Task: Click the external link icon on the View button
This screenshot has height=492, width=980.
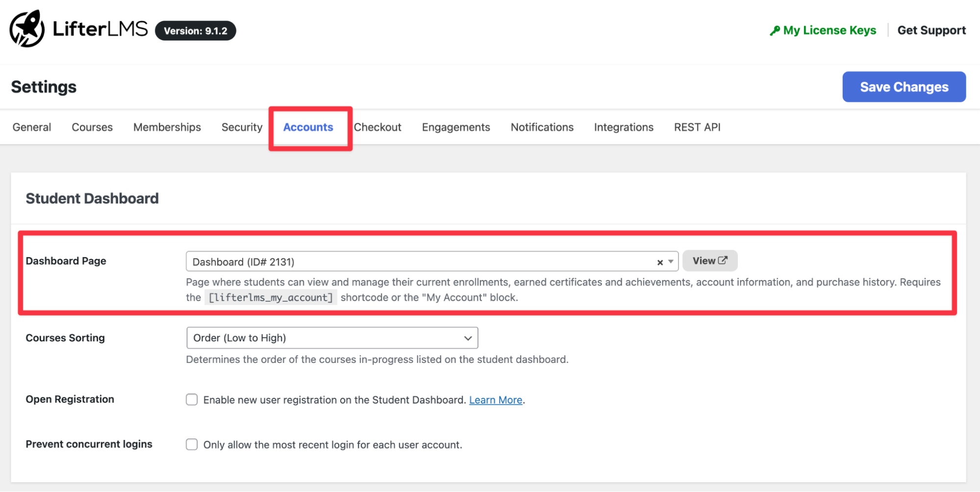Action: click(722, 260)
